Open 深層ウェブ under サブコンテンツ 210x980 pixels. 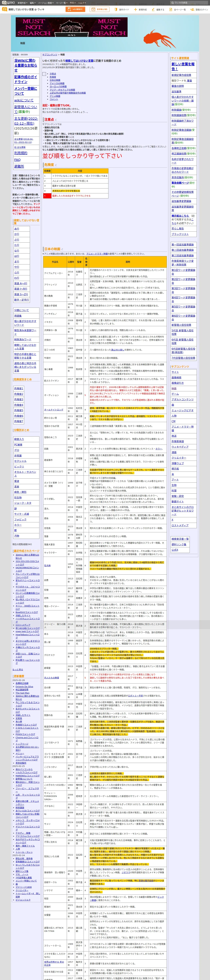click(178, 463)
